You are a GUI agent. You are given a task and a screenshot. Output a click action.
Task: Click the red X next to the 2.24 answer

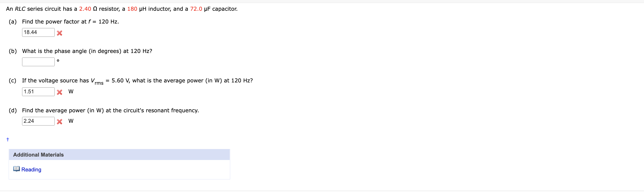[59, 122]
